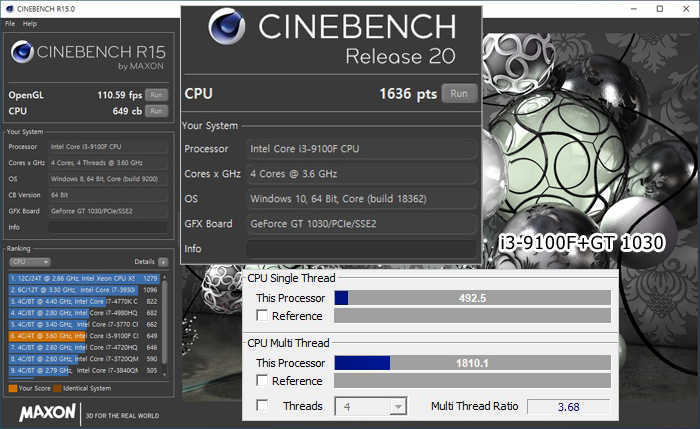Maximize the Cinebench R15 window
700x429 pixels.
tap(660, 8)
